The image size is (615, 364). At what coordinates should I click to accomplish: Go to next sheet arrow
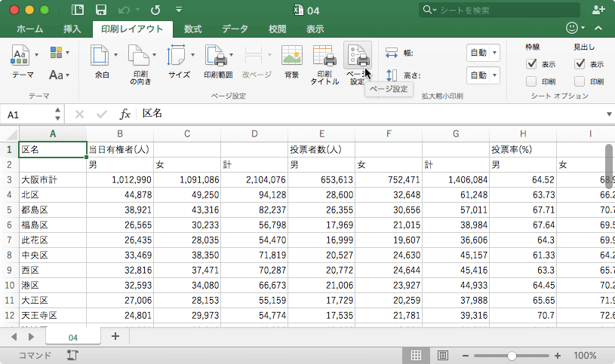31,337
